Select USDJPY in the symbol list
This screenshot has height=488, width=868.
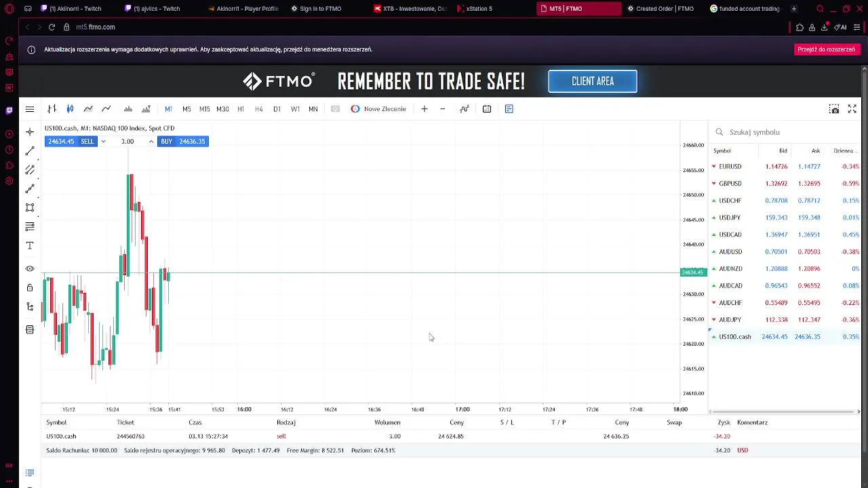[785, 218]
